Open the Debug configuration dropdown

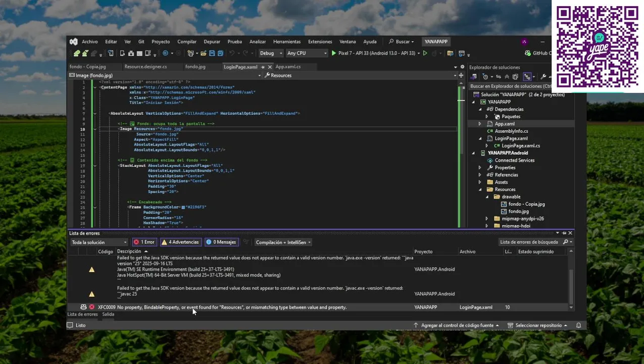(x=270, y=53)
